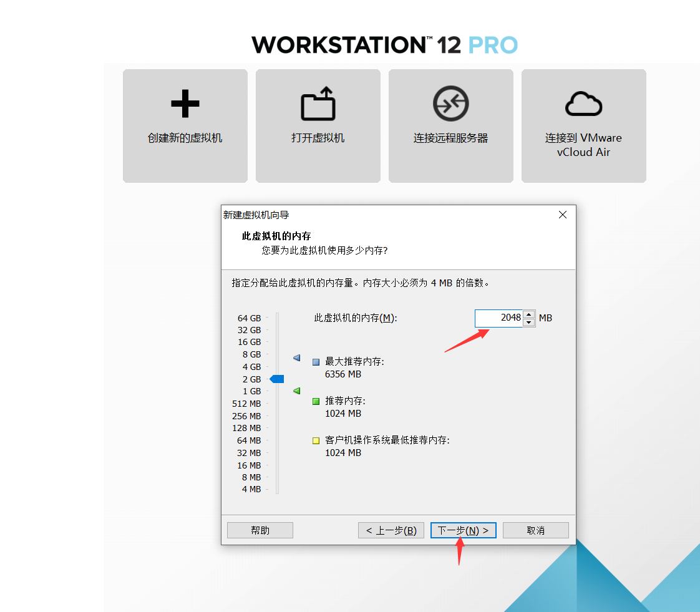
Task: Click the 4 MB multiple instruction text
Action: [360, 283]
